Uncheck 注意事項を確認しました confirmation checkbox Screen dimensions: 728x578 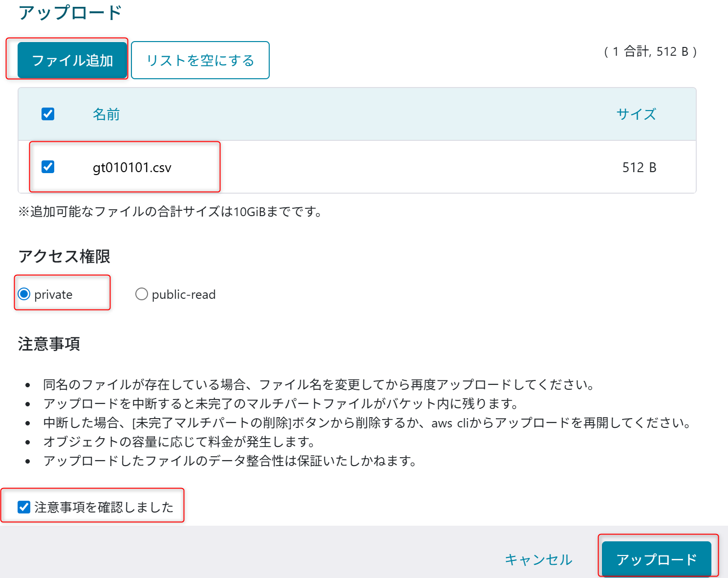[23, 507]
